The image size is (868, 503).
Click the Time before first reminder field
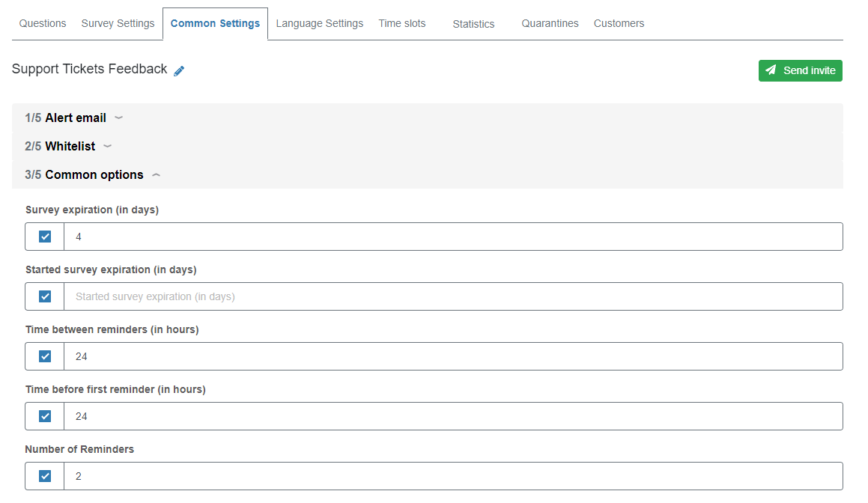(453, 416)
